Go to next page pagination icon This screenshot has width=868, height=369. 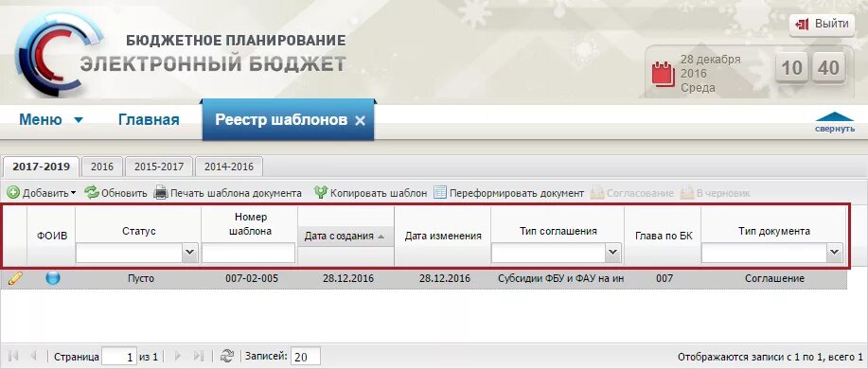178,357
